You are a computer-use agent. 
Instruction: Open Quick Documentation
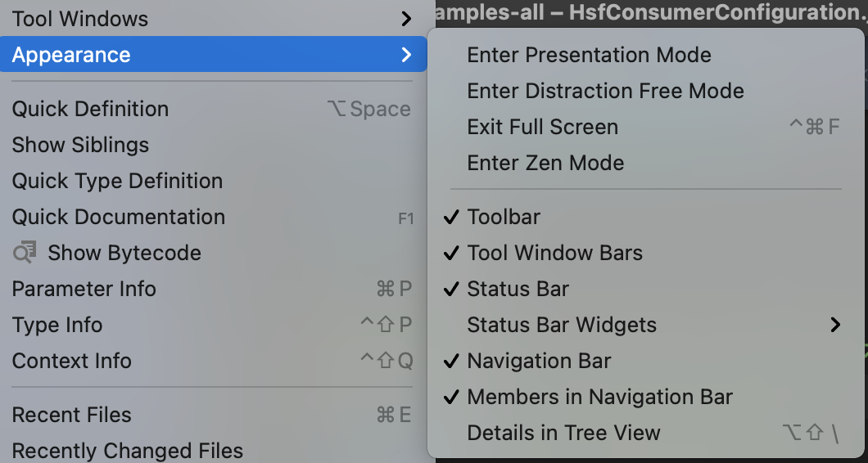coord(213,217)
